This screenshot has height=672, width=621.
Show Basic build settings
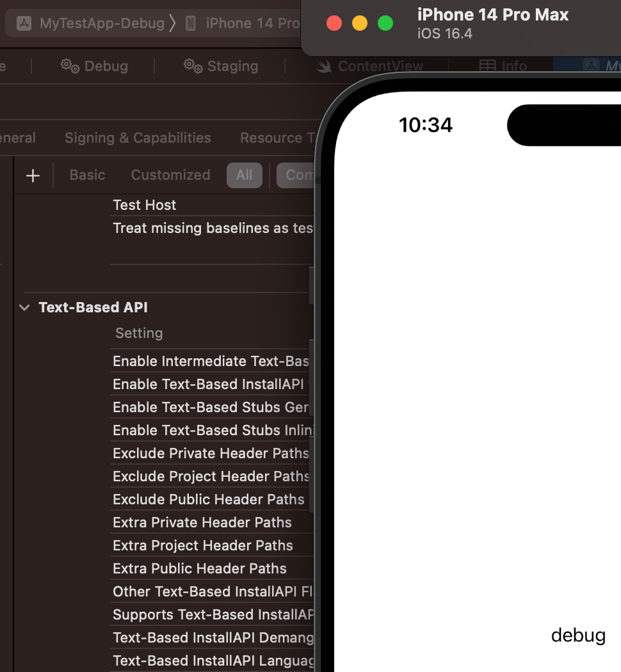88,175
